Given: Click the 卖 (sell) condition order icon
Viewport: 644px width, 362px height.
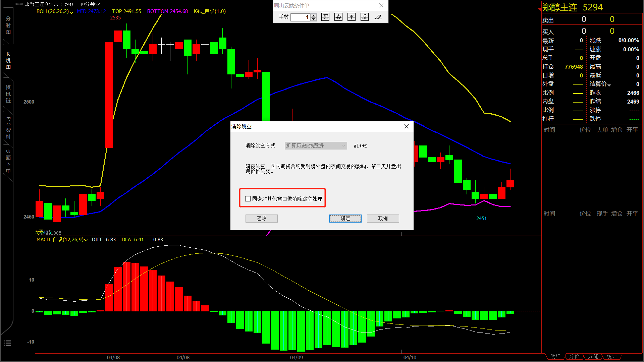Looking at the screenshot, I should 338,17.
